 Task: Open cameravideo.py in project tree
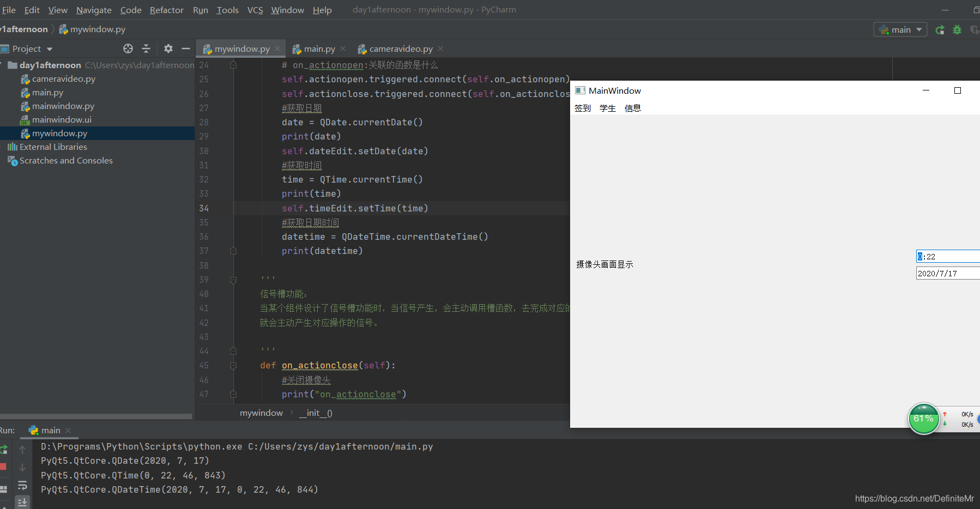click(64, 78)
